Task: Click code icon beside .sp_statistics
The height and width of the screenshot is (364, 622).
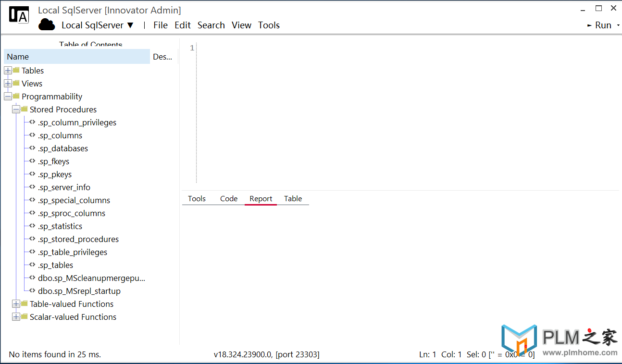Action: pos(32,226)
